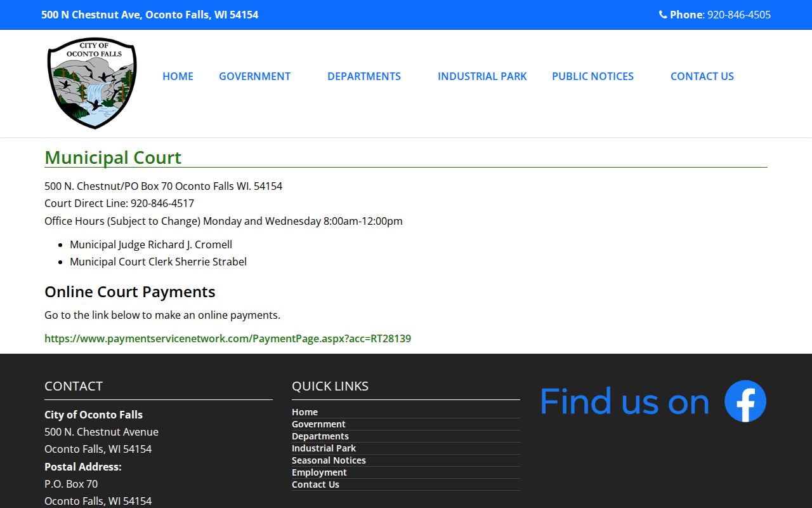Click 'P.O. Box 70' in footer

71,484
